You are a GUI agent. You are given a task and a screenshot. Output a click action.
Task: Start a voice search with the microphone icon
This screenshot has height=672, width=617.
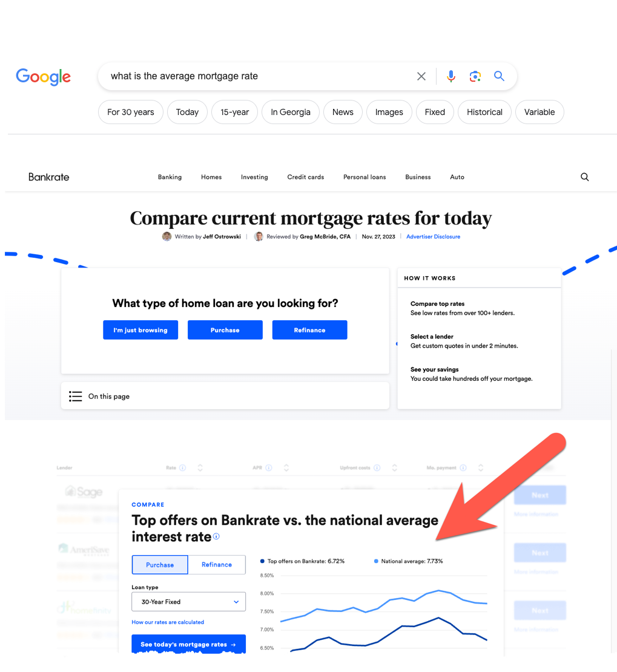click(x=450, y=76)
